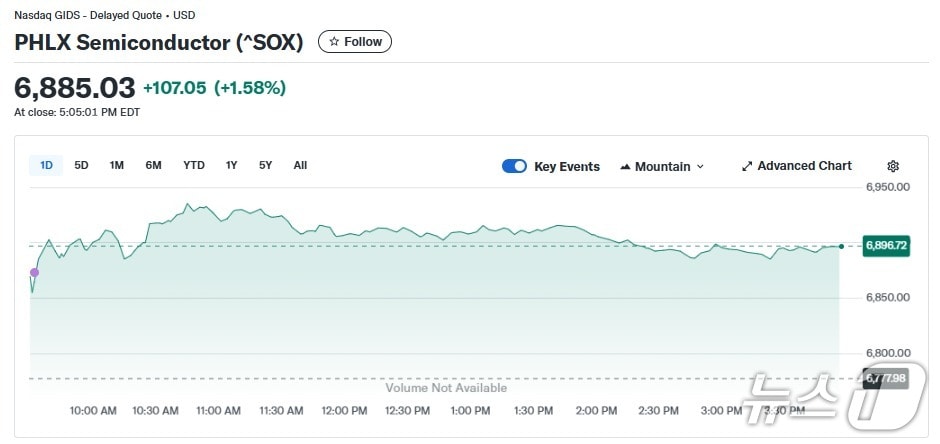Screen dimensions: 940x444
Task: Click the star icon in Follow button
Action: pos(334,42)
